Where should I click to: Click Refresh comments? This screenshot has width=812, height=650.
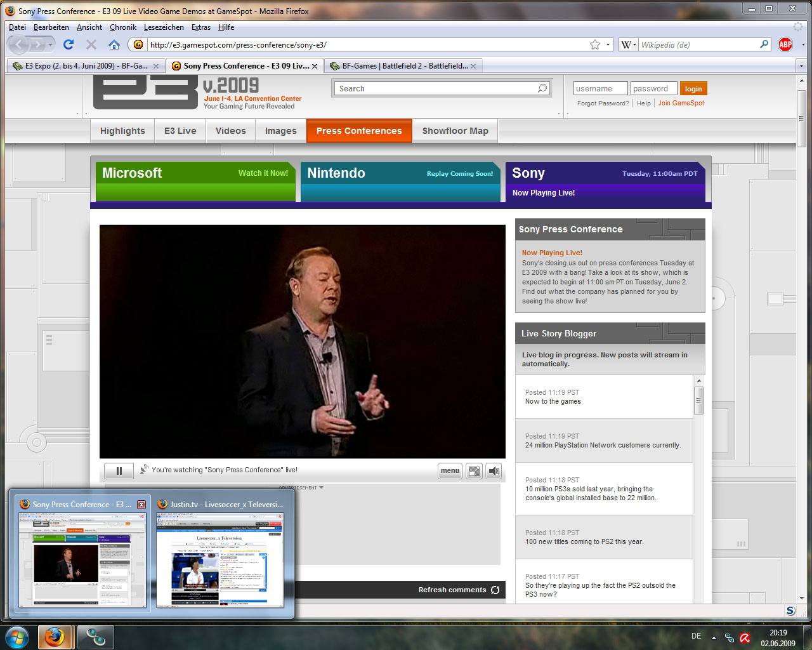[x=452, y=590]
